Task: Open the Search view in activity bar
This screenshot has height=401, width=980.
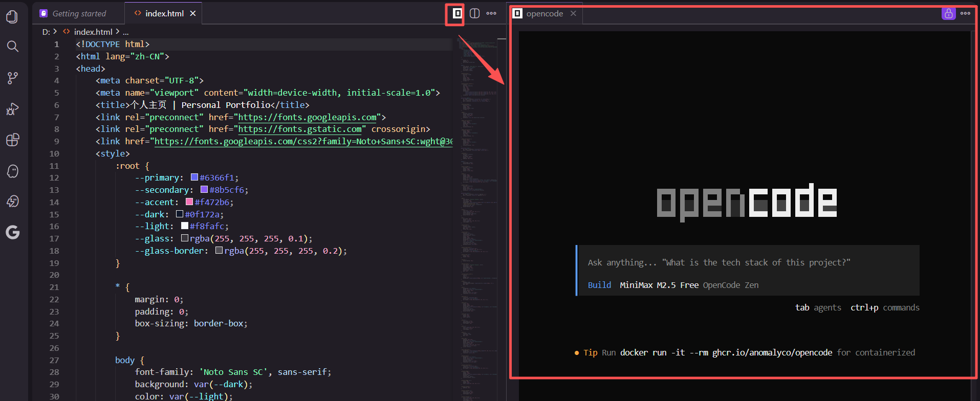Action: pos(12,47)
